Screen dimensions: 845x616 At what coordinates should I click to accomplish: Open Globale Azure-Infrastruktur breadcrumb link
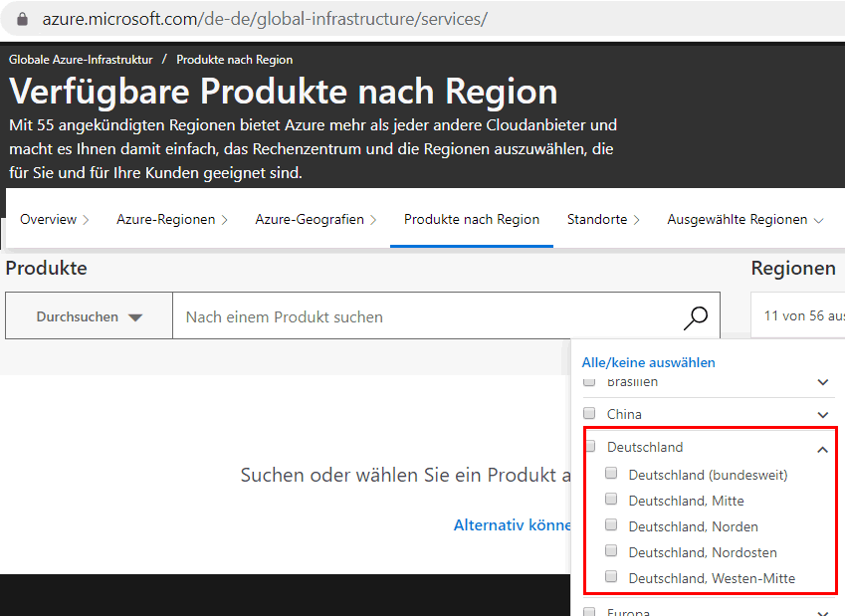tap(81, 60)
